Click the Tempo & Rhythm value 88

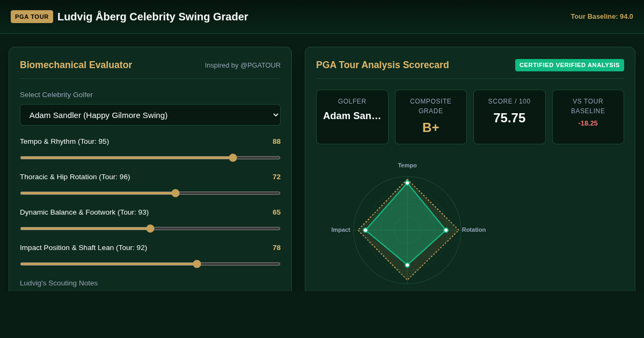(276, 142)
